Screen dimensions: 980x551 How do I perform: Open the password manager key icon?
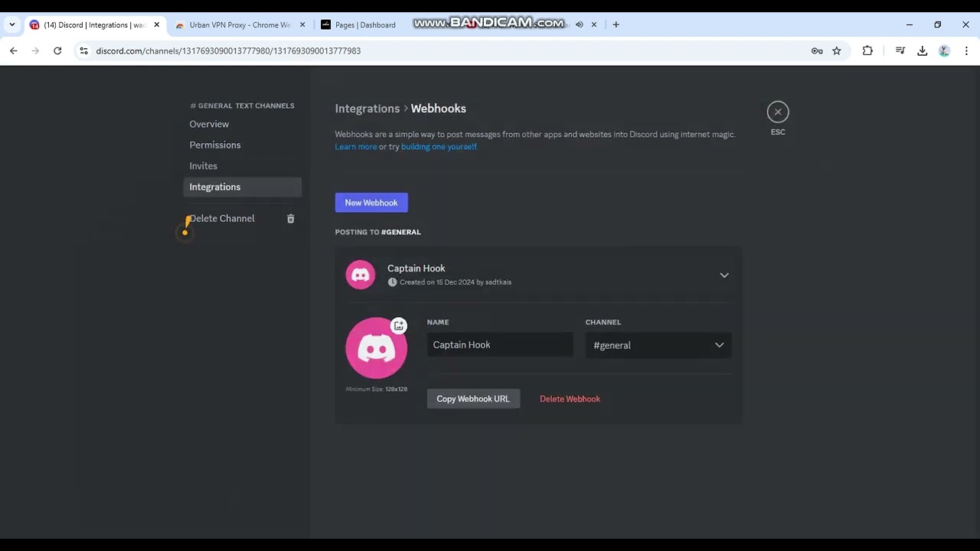[817, 51]
